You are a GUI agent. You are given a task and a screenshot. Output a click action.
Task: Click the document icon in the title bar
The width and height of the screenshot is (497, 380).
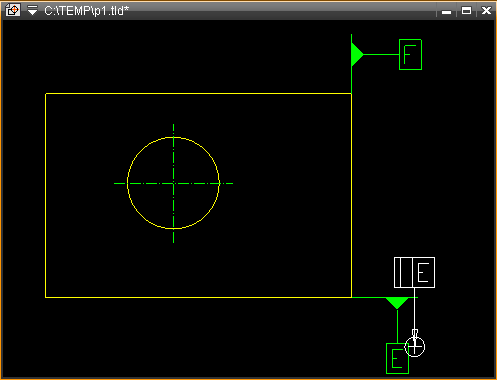click(x=13, y=10)
